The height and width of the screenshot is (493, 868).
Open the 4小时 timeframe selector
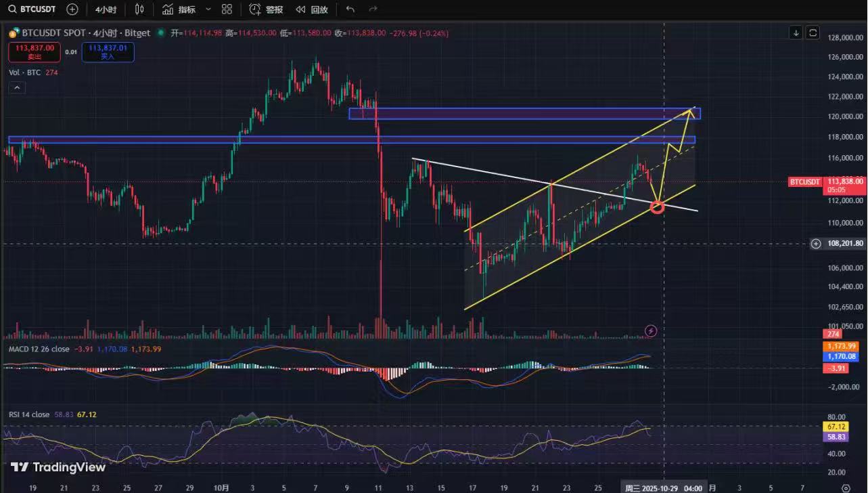[x=106, y=9]
